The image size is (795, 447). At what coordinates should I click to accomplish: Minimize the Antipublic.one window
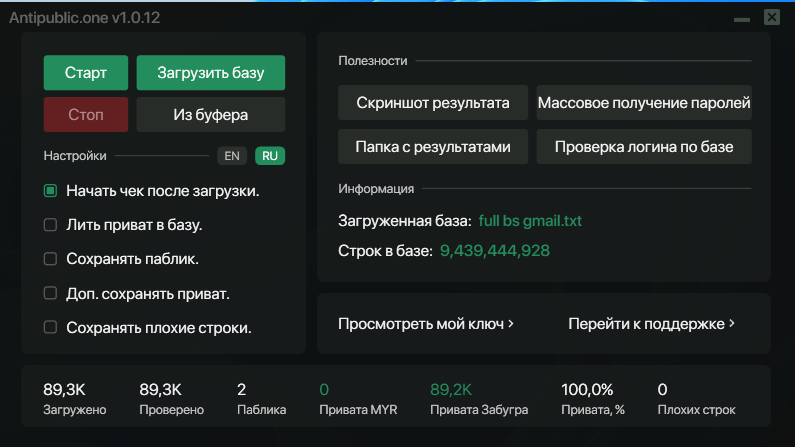click(741, 18)
